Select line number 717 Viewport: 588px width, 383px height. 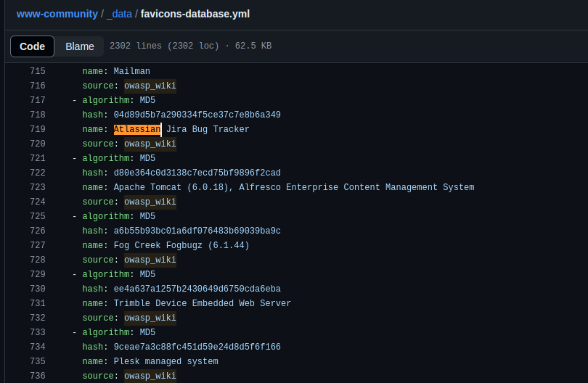click(38, 100)
